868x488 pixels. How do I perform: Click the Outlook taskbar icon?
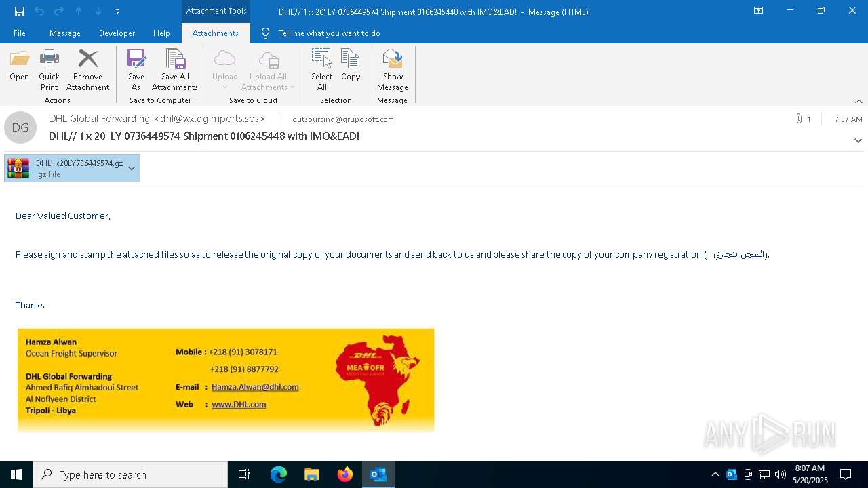(x=378, y=474)
